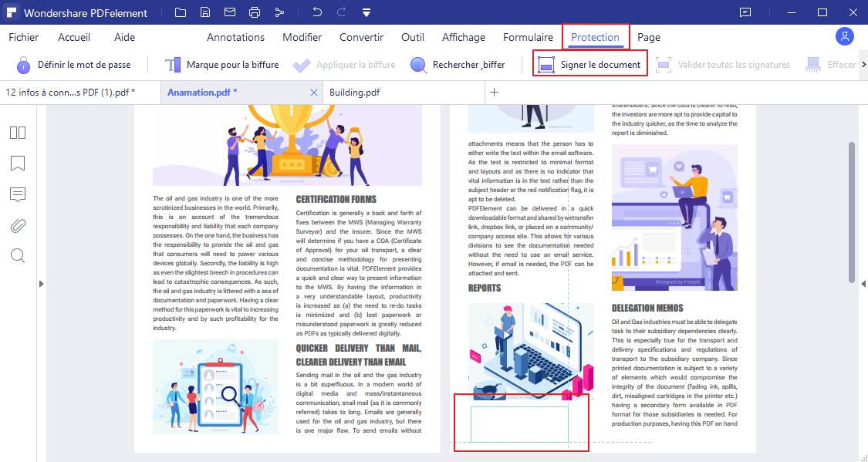Switch to the Affichage tab

[x=464, y=37]
